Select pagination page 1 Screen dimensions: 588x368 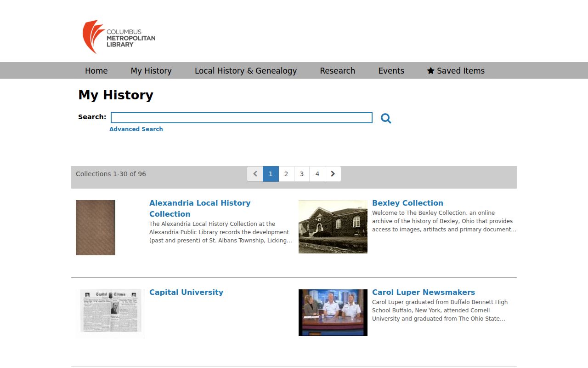point(271,174)
